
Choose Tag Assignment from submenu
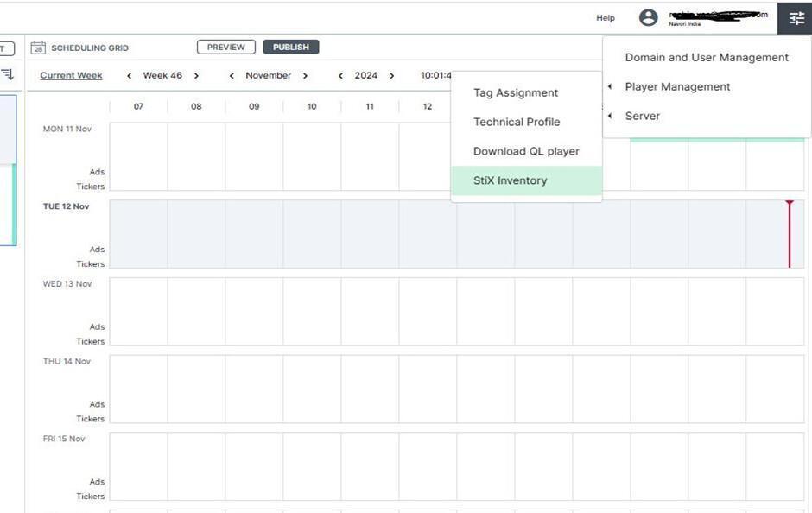[x=516, y=92]
